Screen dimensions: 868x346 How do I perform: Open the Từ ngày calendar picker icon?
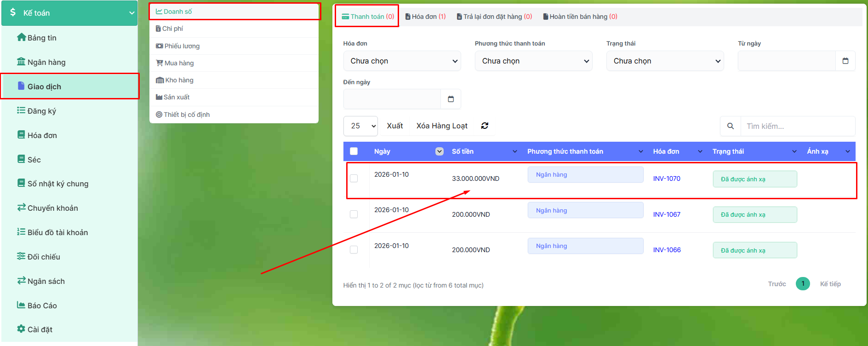tap(845, 61)
